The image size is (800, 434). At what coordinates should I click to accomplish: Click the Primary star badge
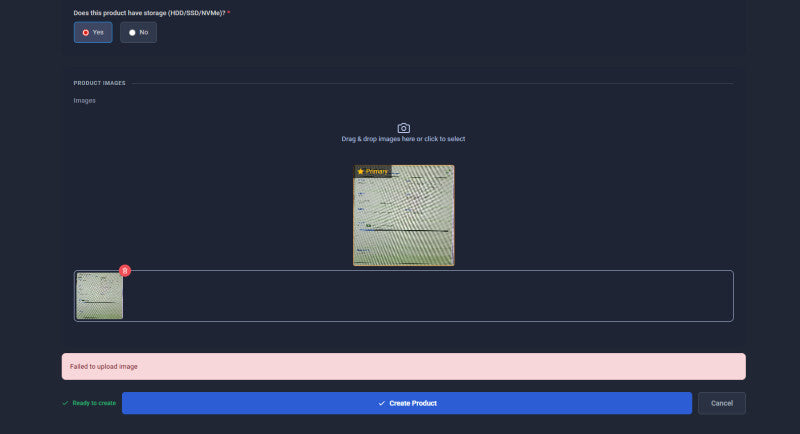(x=372, y=171)
